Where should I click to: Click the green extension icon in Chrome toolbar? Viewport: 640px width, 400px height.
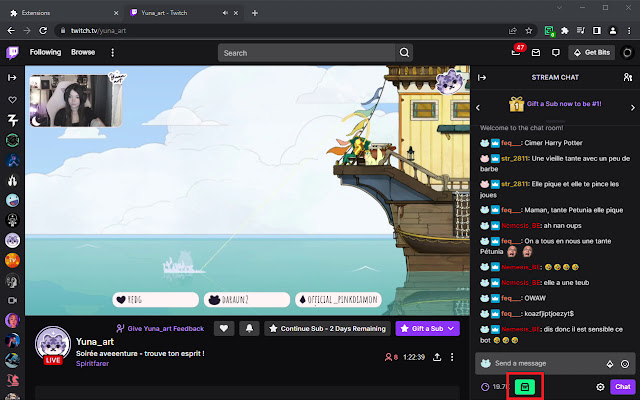click(549, 31)
